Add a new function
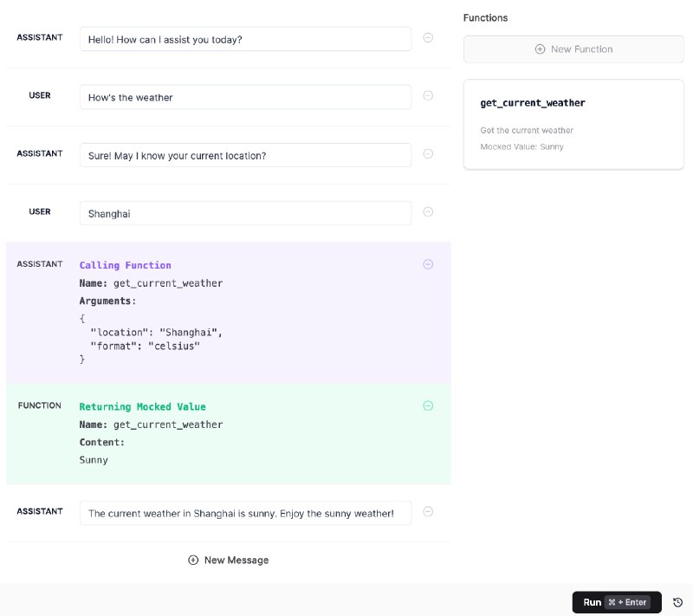Viewport: 693px width, 616px height. click(573, 49)
